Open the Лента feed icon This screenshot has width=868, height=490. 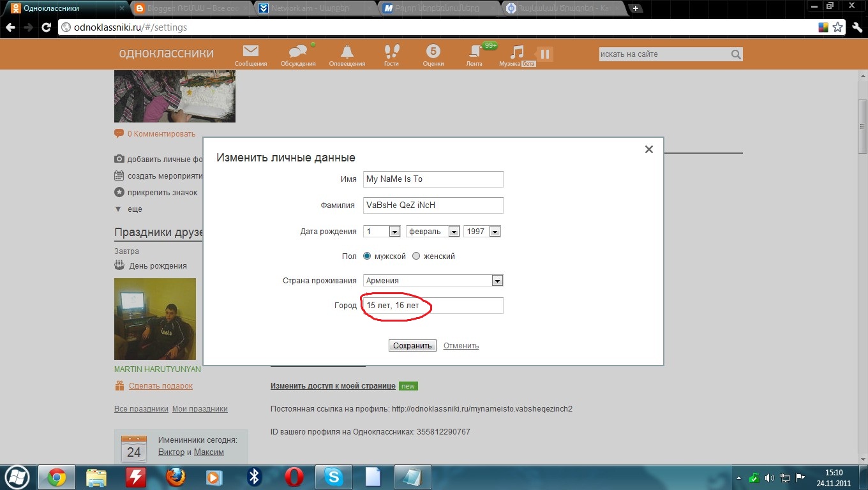(474, 56)
